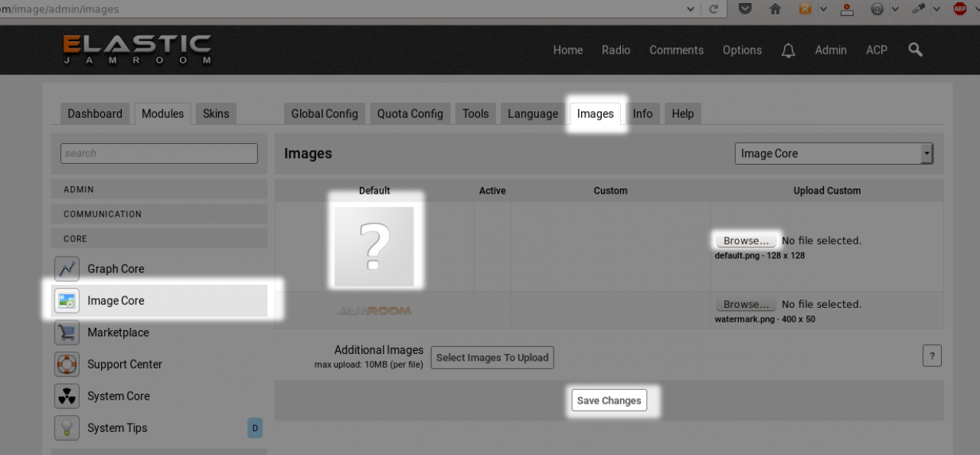Open the Tools tab
This screenshot has height=455, width=980.
click(475, 113)
